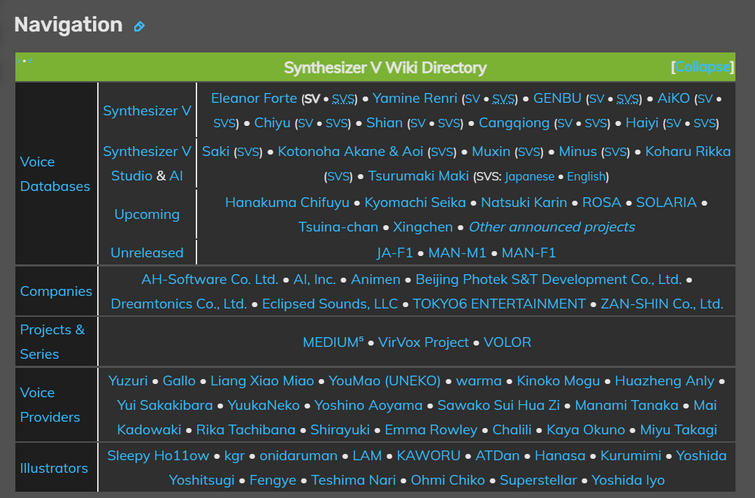
Task: Open the Emma Rowley page
Action: point(431,430)
